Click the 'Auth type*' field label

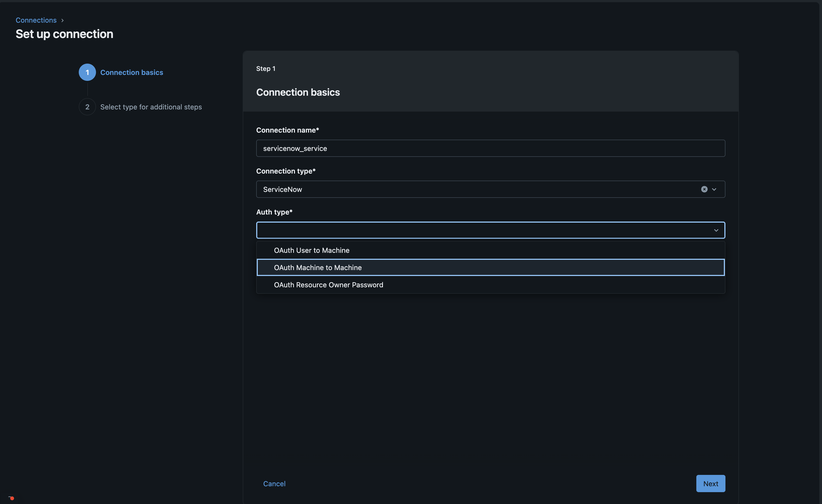(274, 212)
